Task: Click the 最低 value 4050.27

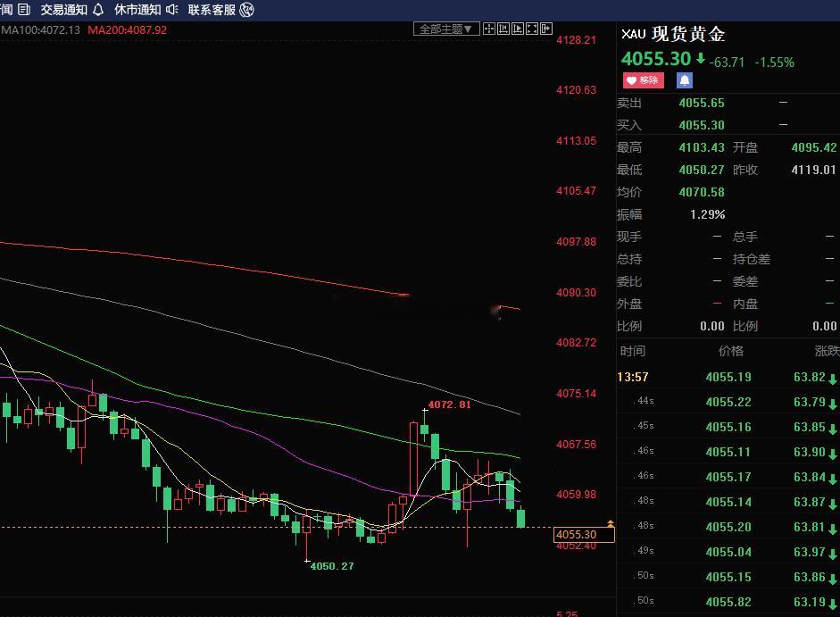Action: [x=702, y=170]
